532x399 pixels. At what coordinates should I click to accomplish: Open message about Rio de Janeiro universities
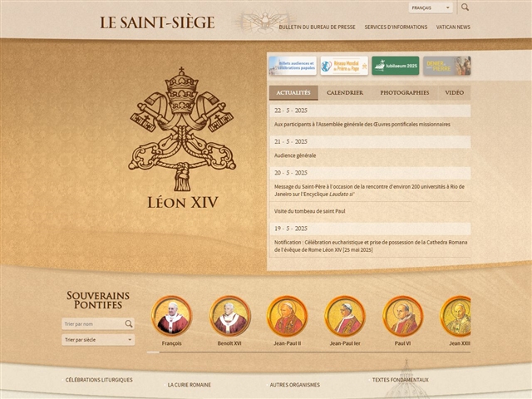(369, 190)
